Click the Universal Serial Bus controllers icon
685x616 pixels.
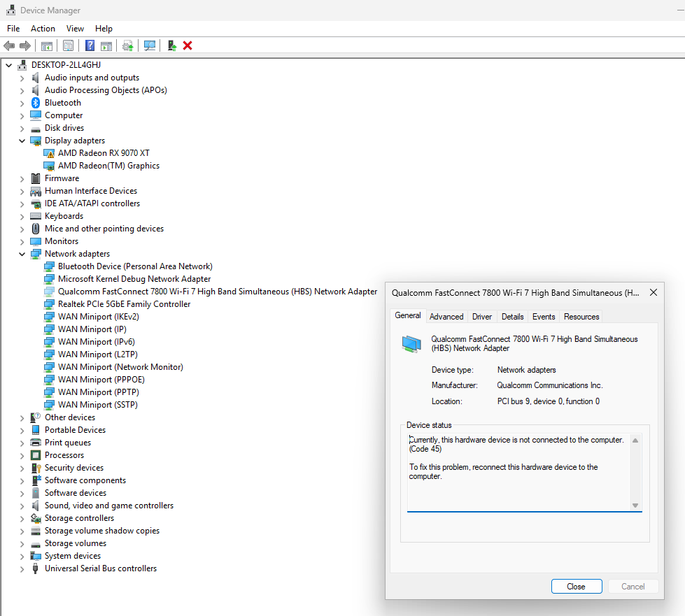click(x=36, y=568)
